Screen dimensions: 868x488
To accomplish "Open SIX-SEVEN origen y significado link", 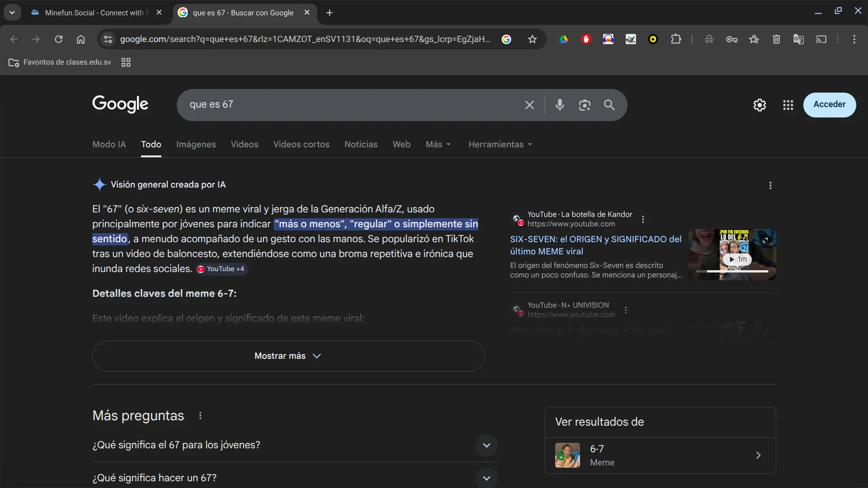I will [595, 245].
